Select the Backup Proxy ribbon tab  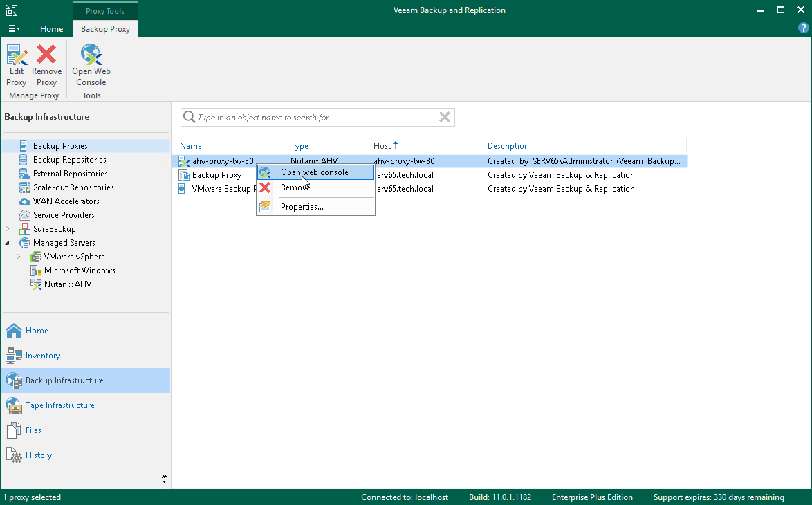point(106,29)
